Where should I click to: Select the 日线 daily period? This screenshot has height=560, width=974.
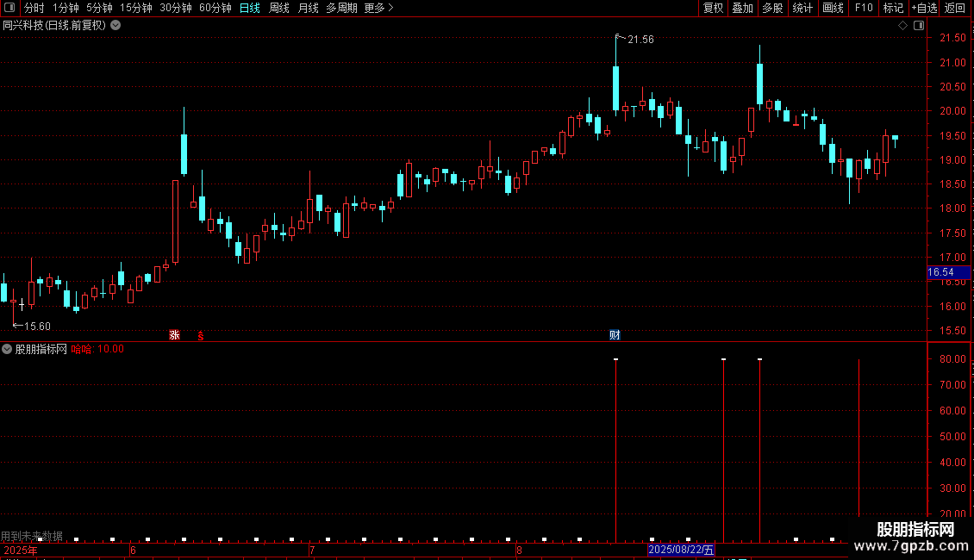click(250, 8)
